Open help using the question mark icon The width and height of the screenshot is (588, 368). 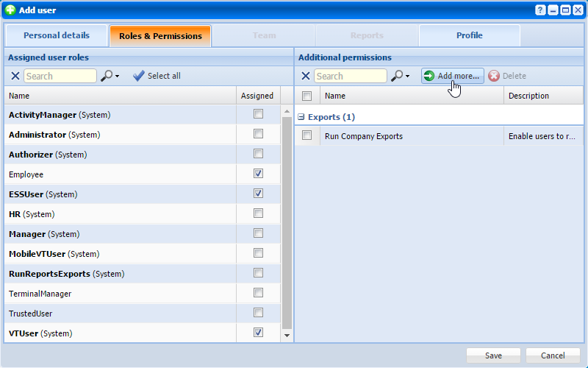541,10
